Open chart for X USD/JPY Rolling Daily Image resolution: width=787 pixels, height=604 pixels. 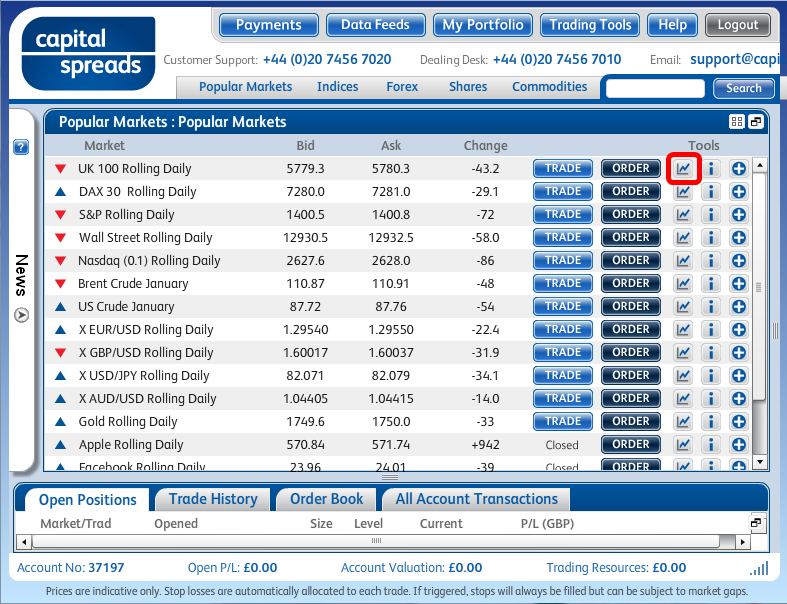click(x=683, y=376)
